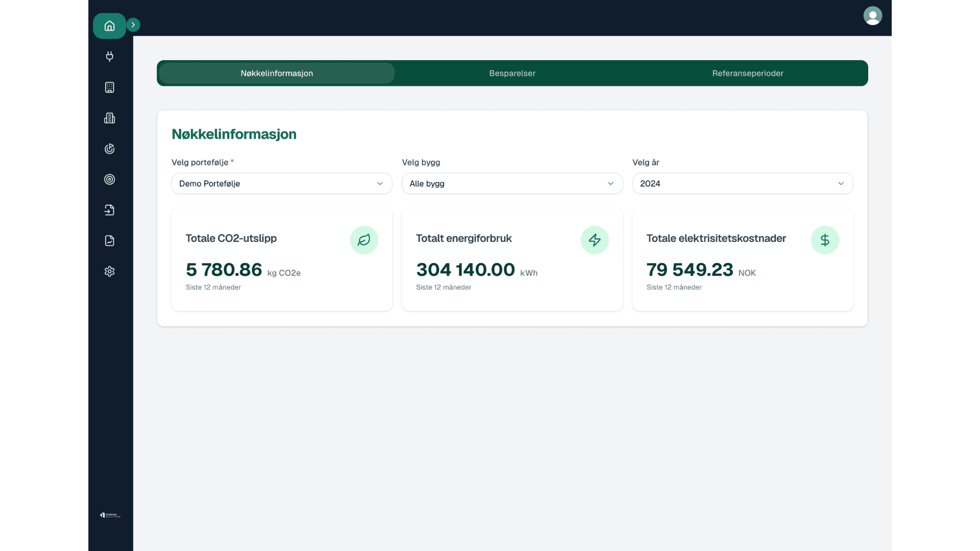Click 'Siste 12 måneder' under CO2-utslipp
Viewport: 980px width, 551px height.
(x=213, y=287)
